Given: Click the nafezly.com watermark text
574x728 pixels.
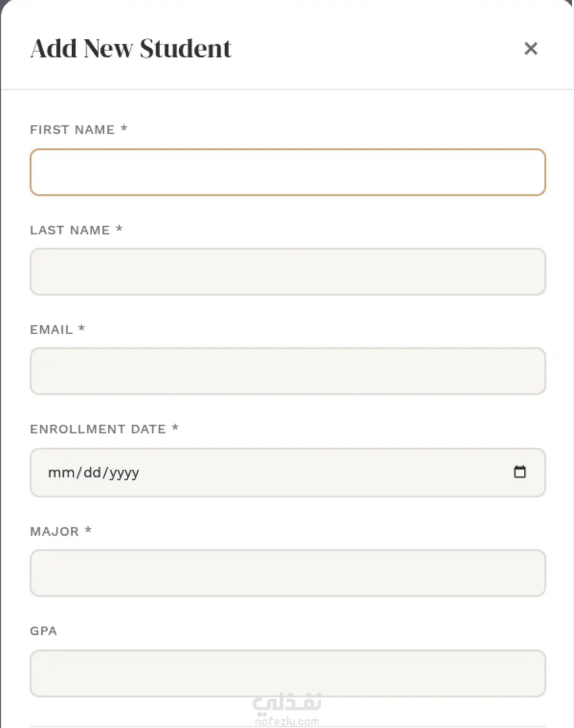Looking at the screenshot, I should click(287, 721).
